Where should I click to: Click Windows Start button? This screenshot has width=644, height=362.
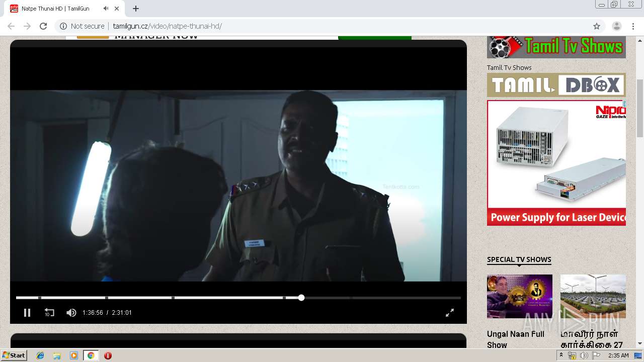pos(14,355)
